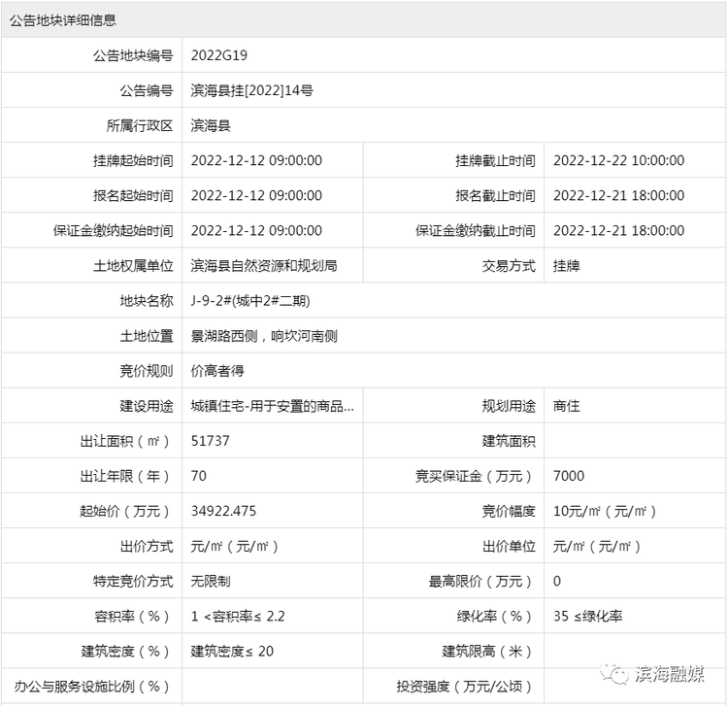Select the term value 70
Image resolution: width=728 pixels, height=706 pixels.
(x=199, y=476)
